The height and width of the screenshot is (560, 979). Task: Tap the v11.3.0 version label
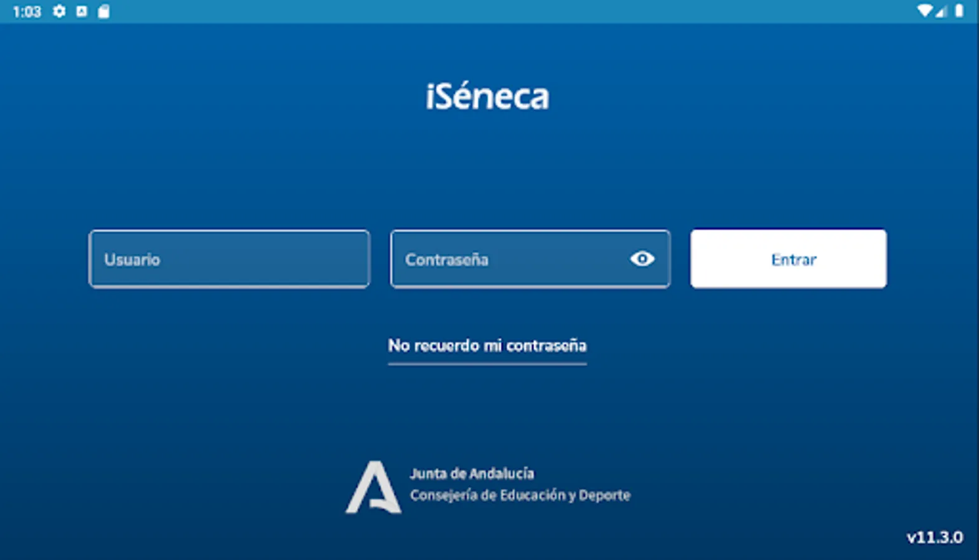pyautogui.click(x=935, y=537)
